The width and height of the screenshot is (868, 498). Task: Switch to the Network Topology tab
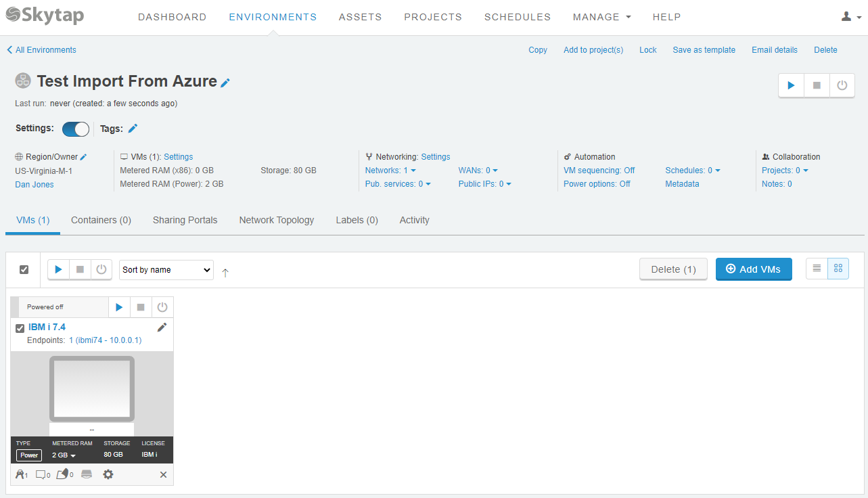276,220
